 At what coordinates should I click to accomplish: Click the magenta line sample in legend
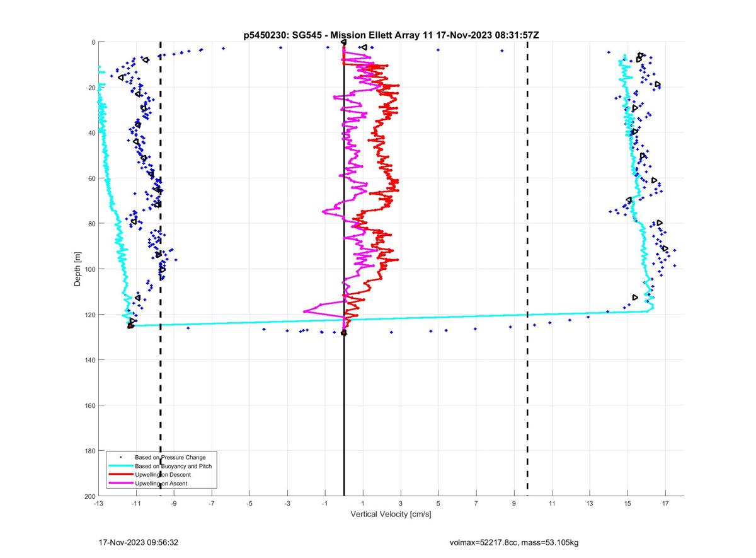tap(120, 483)
